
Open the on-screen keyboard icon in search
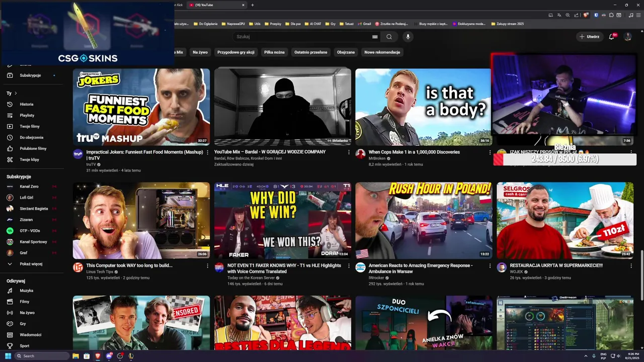click(x=375, y=37)
